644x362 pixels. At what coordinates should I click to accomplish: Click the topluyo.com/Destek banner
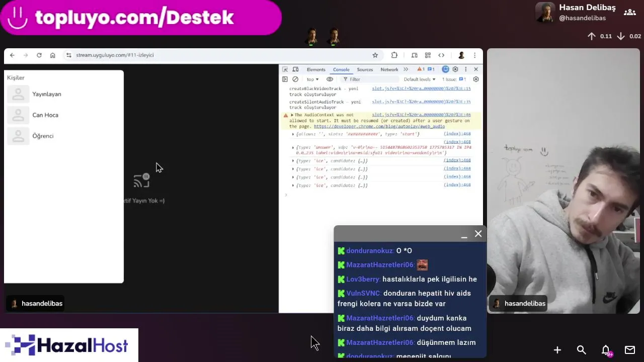[140, 18]
